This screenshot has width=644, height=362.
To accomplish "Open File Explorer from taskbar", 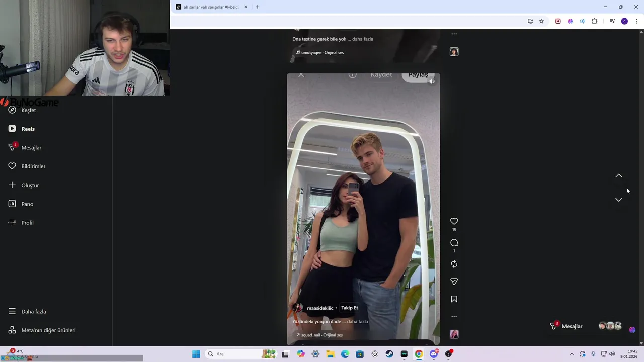I will (330, 354).
